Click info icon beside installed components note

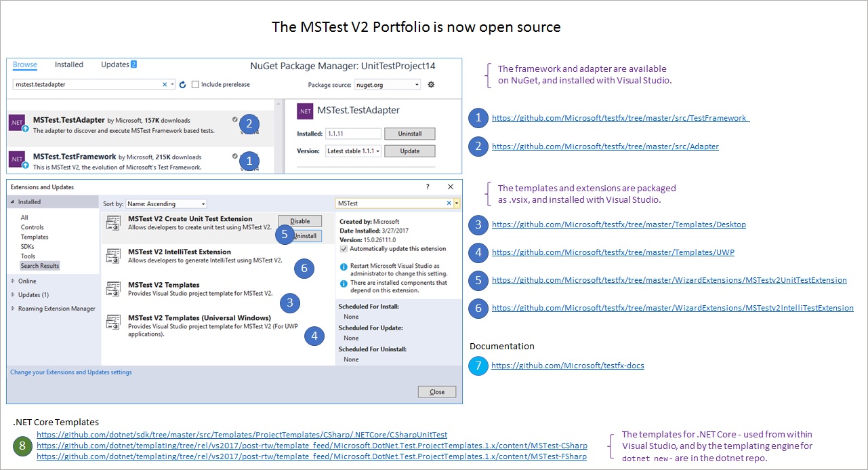point(344,283)
